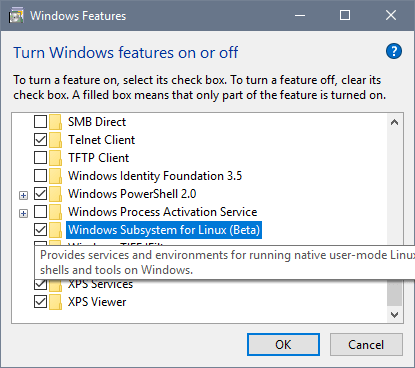Select the Windows PowerShell 2.0 folder icon

tap(55, 194)
